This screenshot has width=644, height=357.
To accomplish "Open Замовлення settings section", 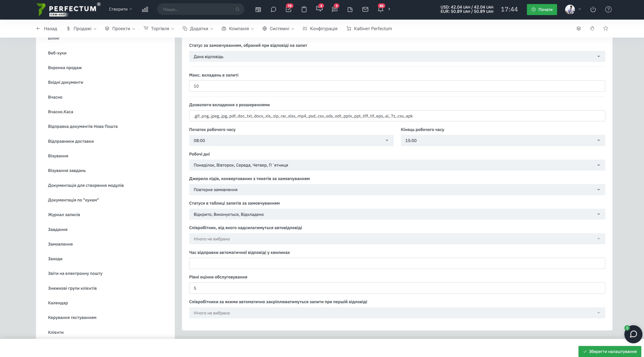I will pyautogui.click(x=60, y=244).
